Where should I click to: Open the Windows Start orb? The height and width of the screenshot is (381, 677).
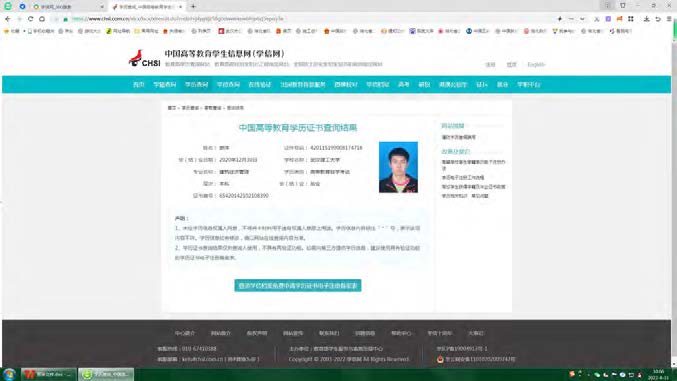pyautogui.click(x=9, y=374)
